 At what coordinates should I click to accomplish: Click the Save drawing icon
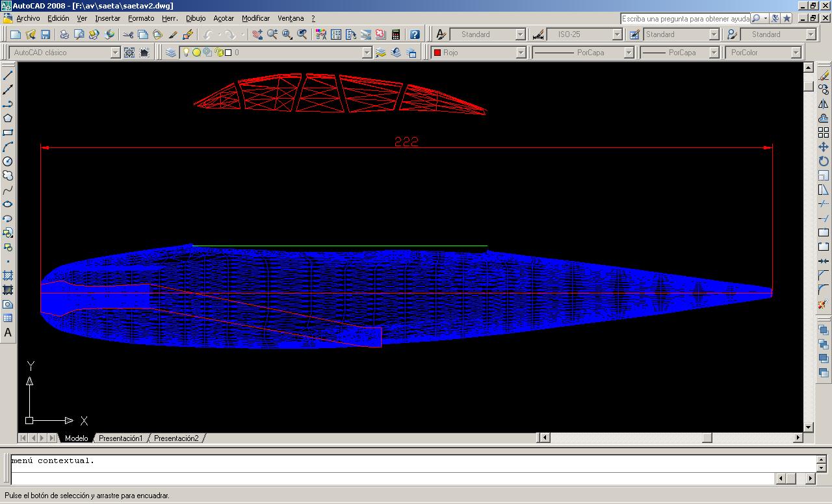pos(45,34)
